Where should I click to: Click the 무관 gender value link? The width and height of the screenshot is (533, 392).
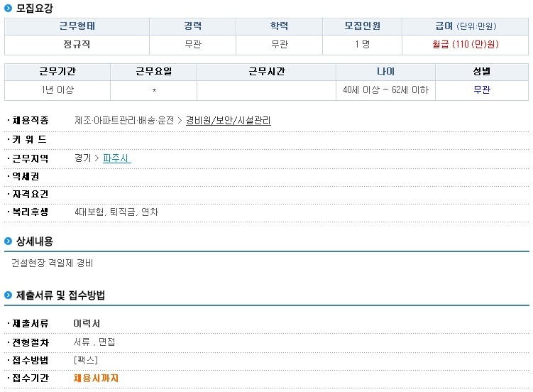(482, 89)
